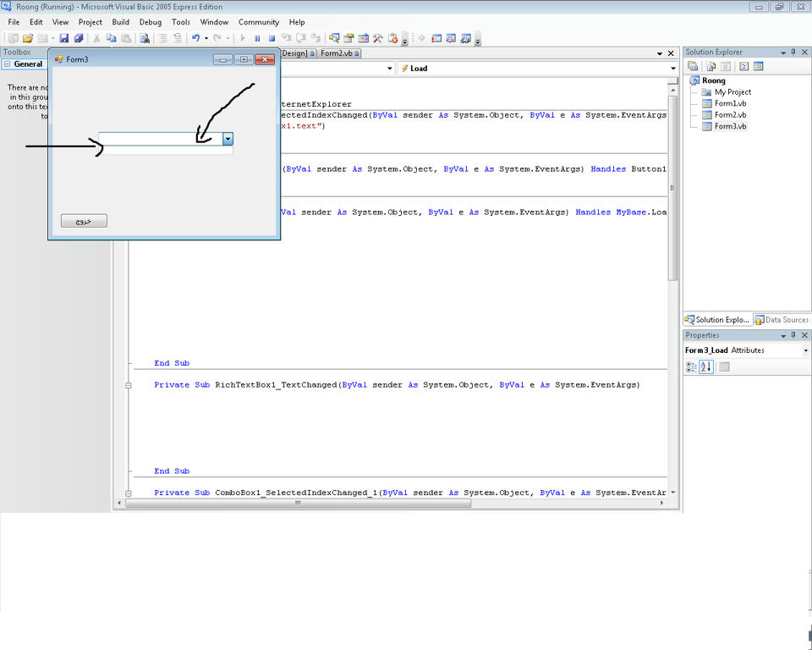Click the Uncomment lines icon
812x650 pixels.
[178, 38]
